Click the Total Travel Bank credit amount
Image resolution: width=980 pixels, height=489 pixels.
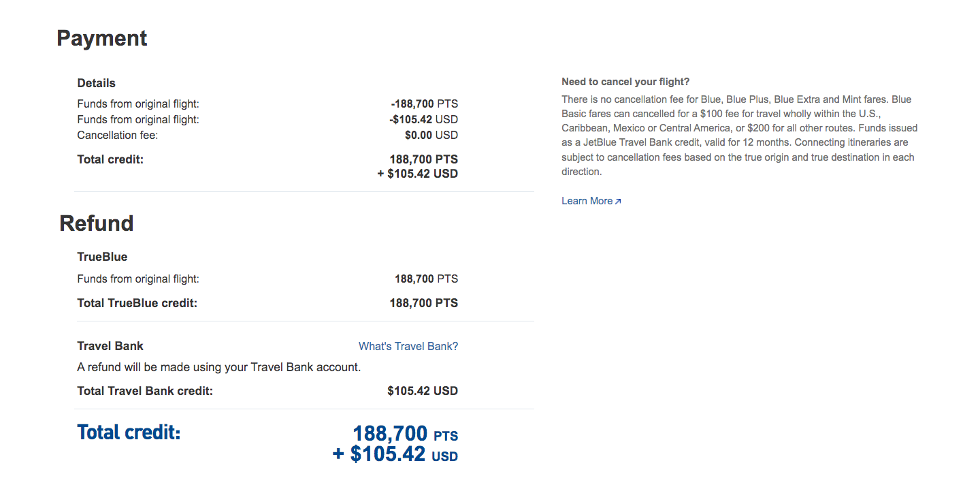tap(423, 391)
